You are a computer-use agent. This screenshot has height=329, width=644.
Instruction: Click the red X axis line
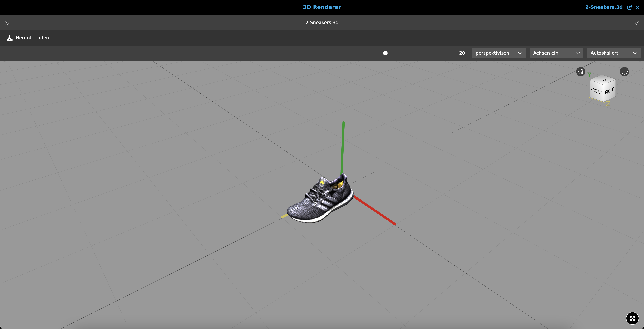(x=375, y=211)
